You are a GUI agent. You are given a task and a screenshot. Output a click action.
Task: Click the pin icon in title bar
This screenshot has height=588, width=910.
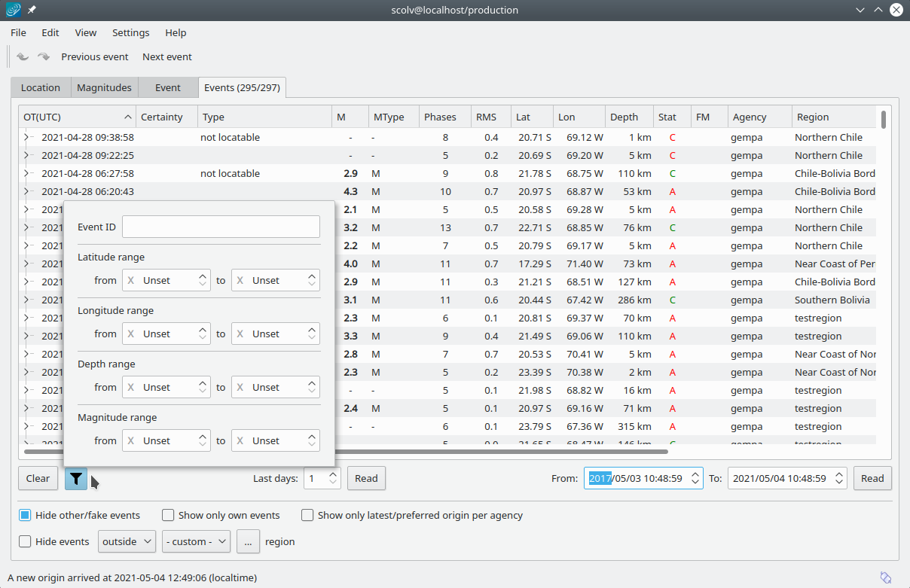tap(32, 10)
